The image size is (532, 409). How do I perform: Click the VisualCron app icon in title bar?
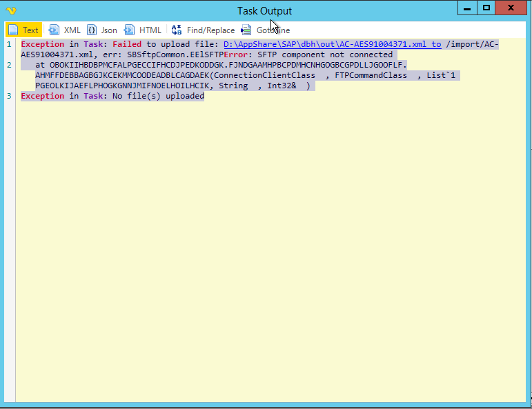(x=10, y=10)
